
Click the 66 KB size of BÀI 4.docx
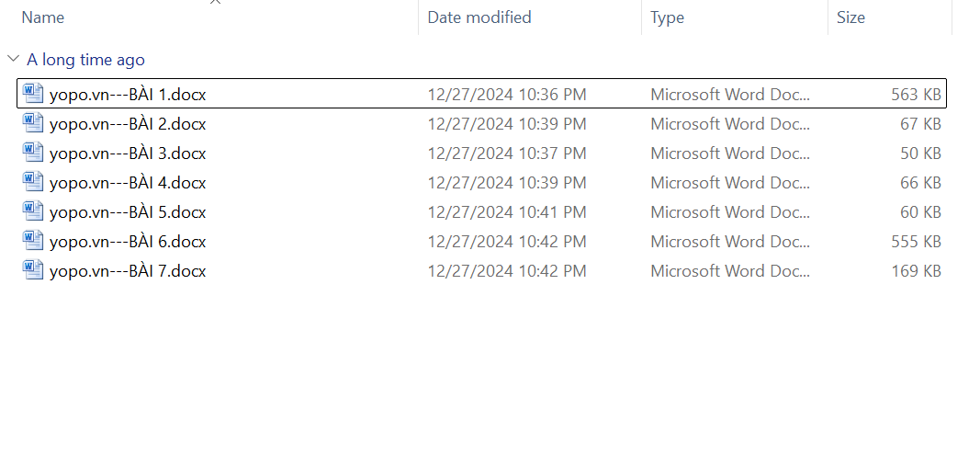[x=920, y=183]
